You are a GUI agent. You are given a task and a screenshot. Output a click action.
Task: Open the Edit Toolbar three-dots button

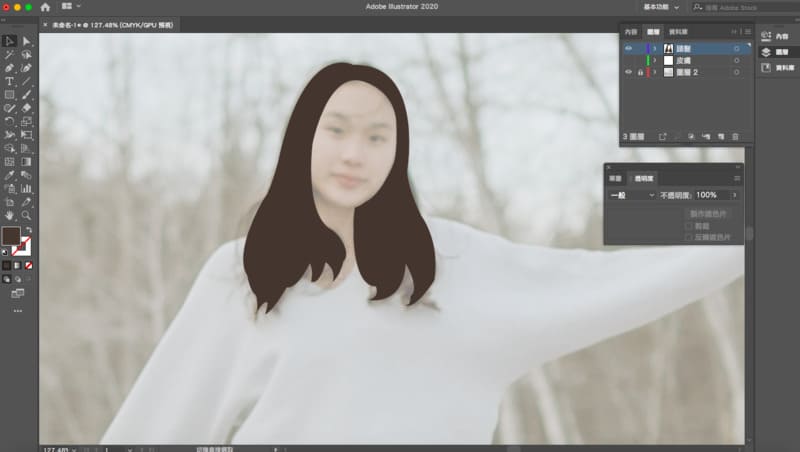pyautogui.click(x=18, y=310)
